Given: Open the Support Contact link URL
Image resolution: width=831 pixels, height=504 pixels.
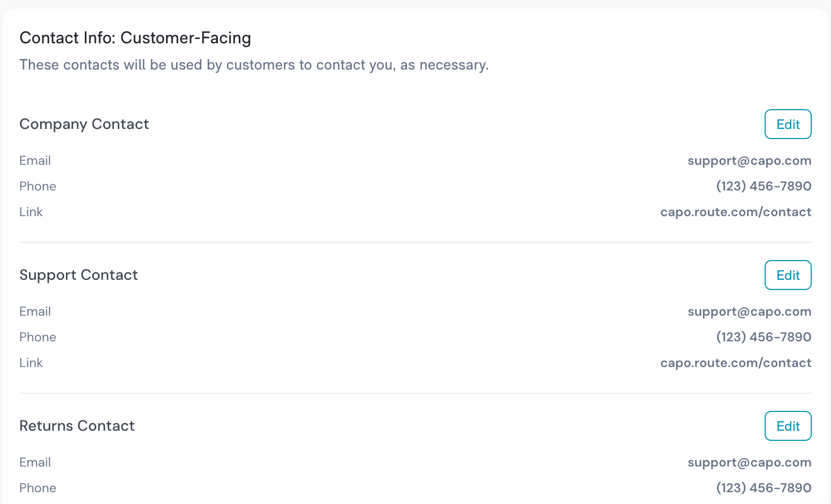Looking at the screenshot, I should click(x=736, y=363).
